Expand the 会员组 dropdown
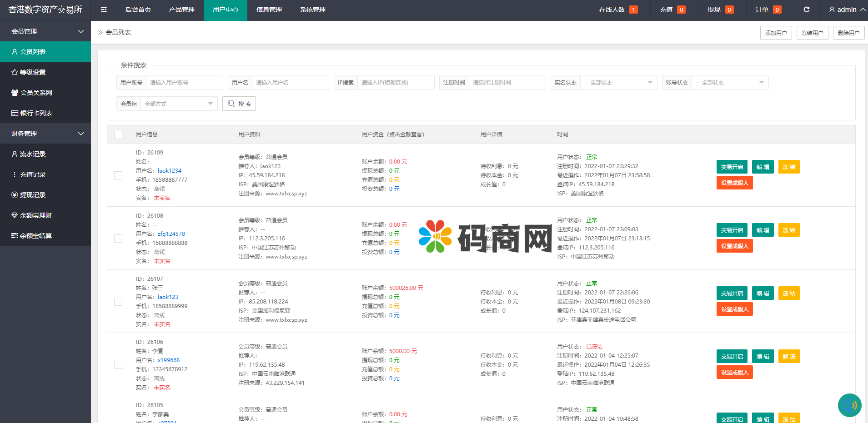The height and width of the screenshot is (423, 868). click(179, 104)
